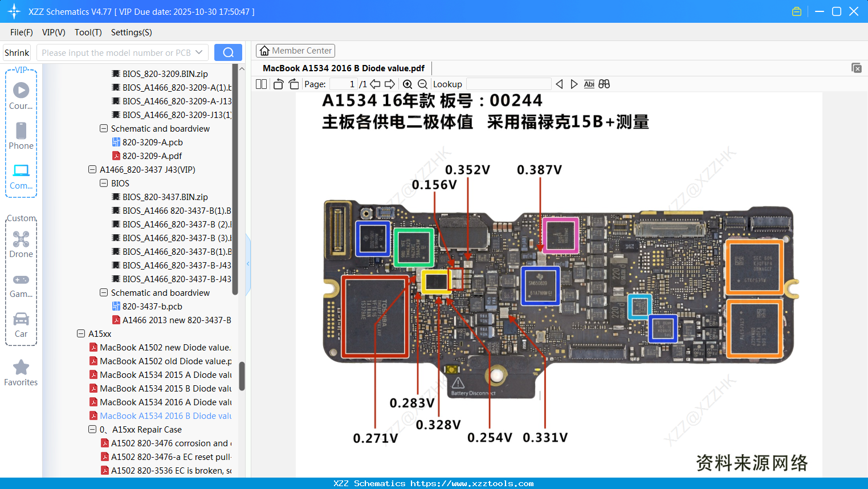The height and width of the screenshot is (489, 868).
Task: Click the binoculars search icon
Action: (x=604, y=84)
